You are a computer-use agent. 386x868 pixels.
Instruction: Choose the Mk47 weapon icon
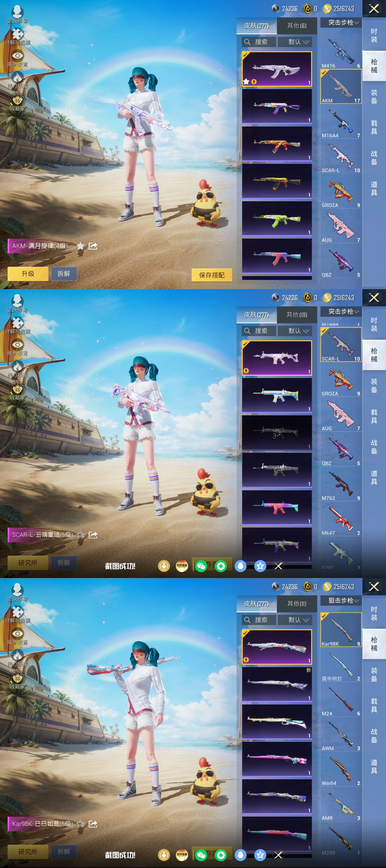341,519
